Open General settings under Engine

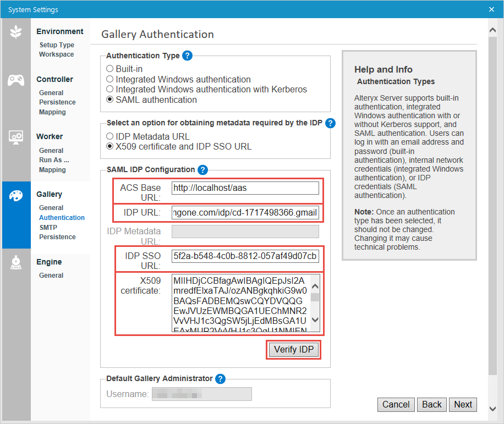(x=51, y=275)
